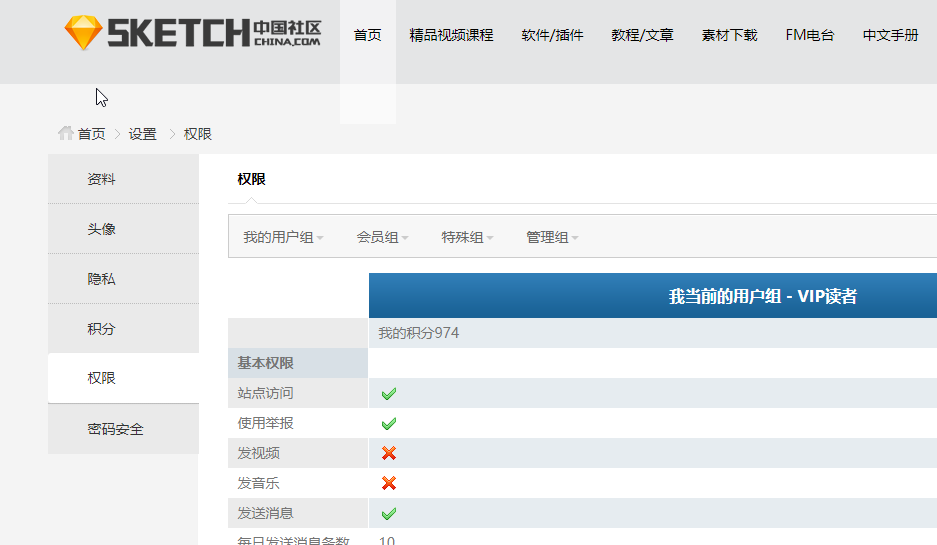Click 设置 breadcrumb link
937x545 pixels.
tap(142, 134)
